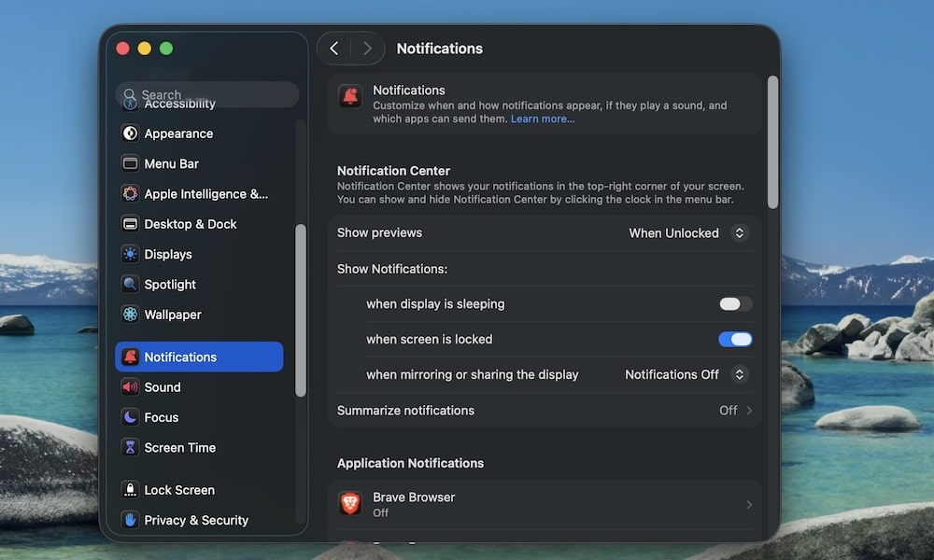The image size is (934, 560).
Task: Open Sound settings via the speaker icon
Action: [x=130, y=386]
